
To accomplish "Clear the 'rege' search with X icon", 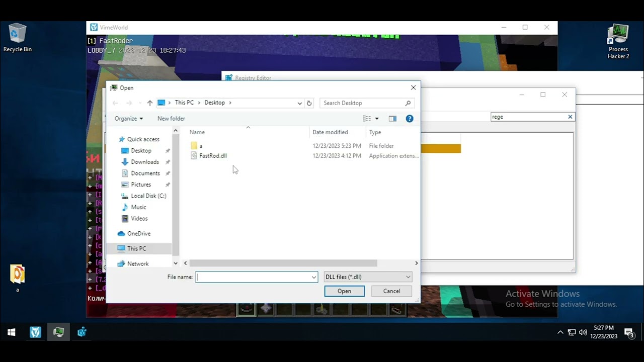I will pyautogui.click(x=570, y=117).
